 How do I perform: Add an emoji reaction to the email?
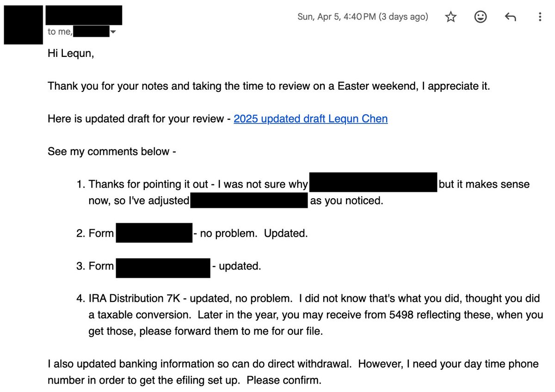click(481, 17)
